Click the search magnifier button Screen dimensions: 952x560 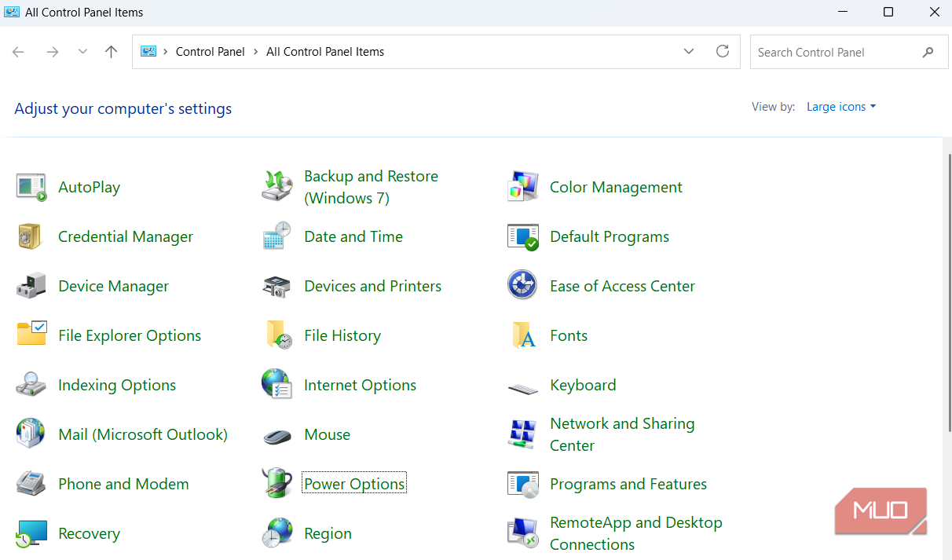pyautogui.click(x=928, y=53)
